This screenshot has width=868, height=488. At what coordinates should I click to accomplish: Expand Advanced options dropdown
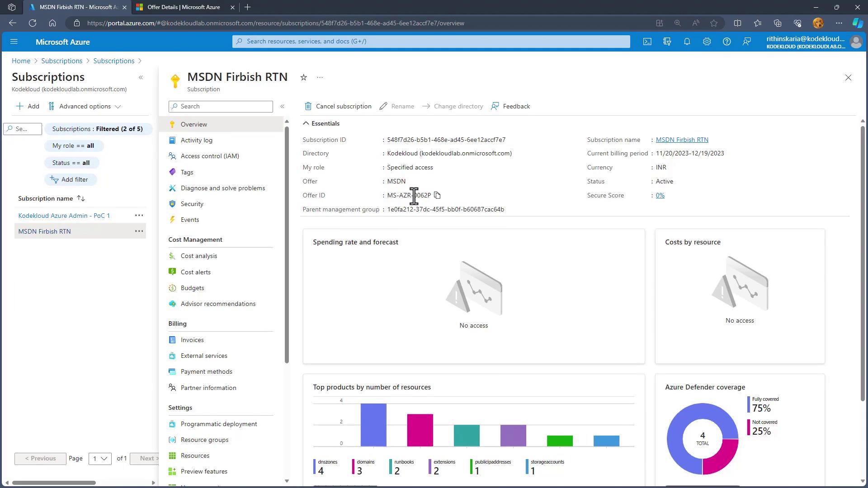coord(85,106)
